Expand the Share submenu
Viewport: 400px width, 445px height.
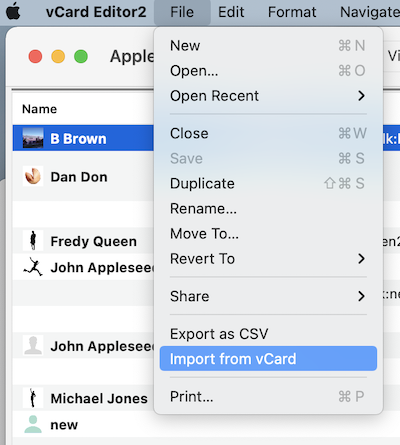coord(268,296)
